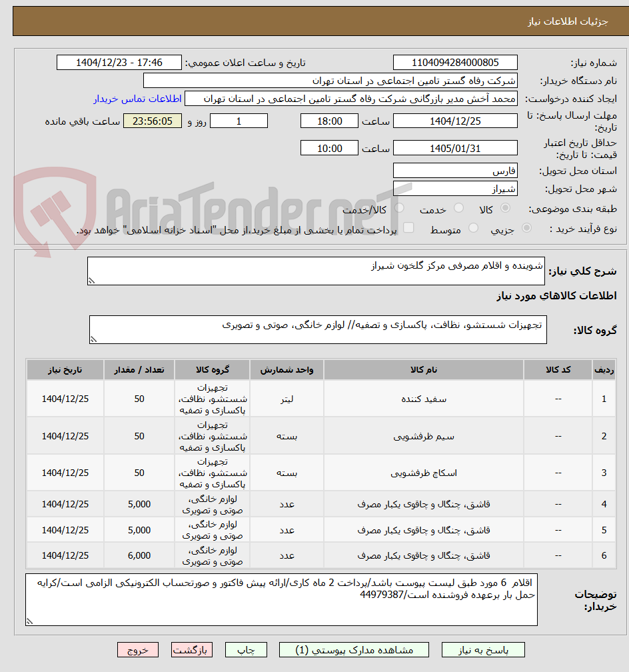Click the نام کالا column header
The height and width of the screenshot is (672, 629).
tap(423, 370)
